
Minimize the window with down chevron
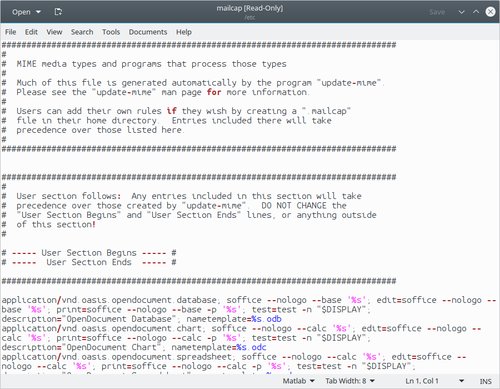(461, 12)
